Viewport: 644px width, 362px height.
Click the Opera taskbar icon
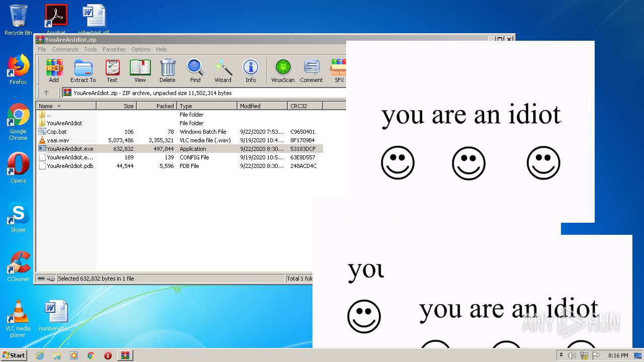108,355
